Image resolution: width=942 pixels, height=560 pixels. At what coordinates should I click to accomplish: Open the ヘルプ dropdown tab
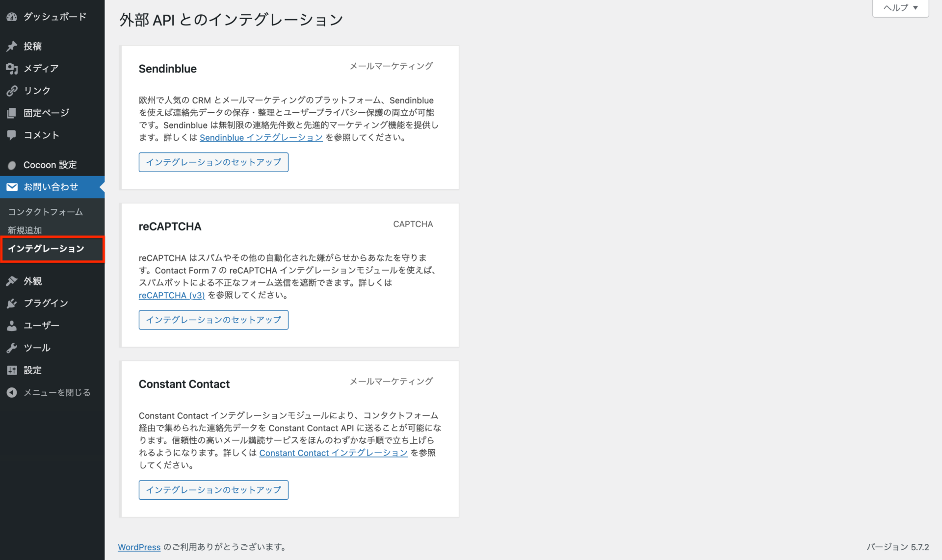coord(900,8)
